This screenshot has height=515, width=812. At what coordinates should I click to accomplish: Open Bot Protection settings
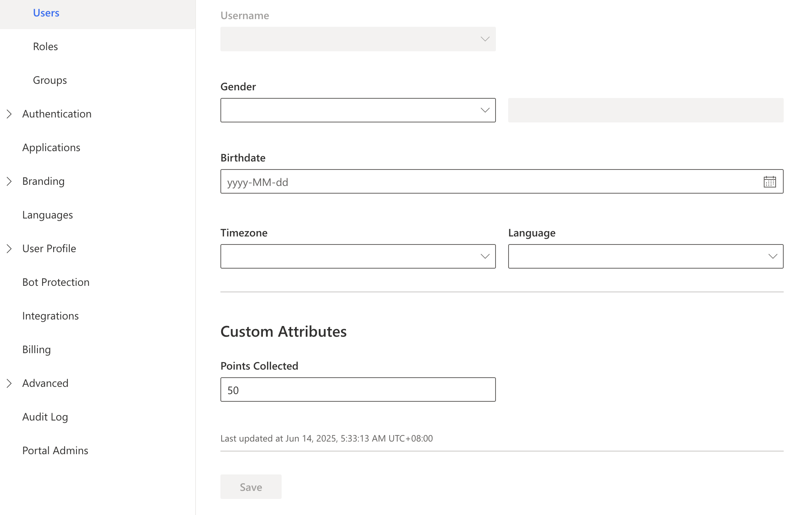click(x=56, y=282)
